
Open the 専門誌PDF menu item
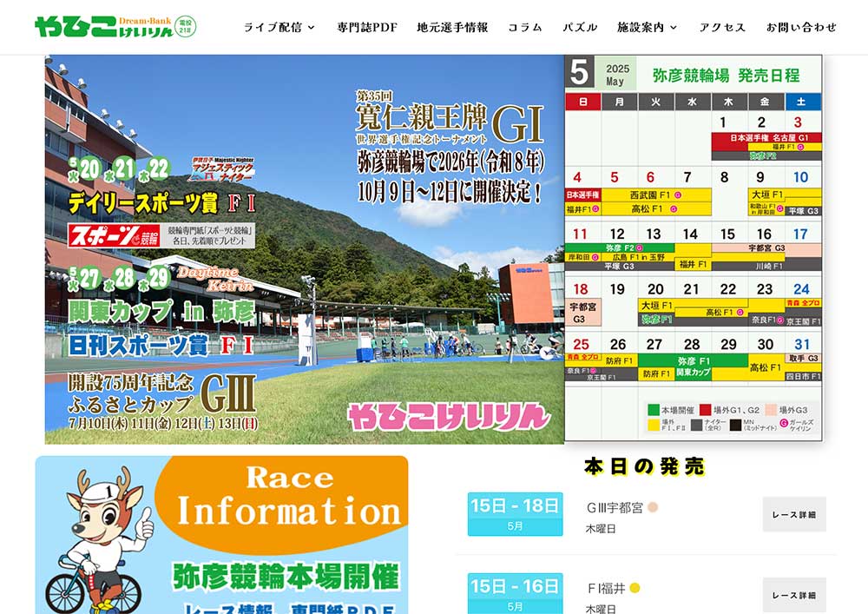pyautogui.click(x=367, y=27)
